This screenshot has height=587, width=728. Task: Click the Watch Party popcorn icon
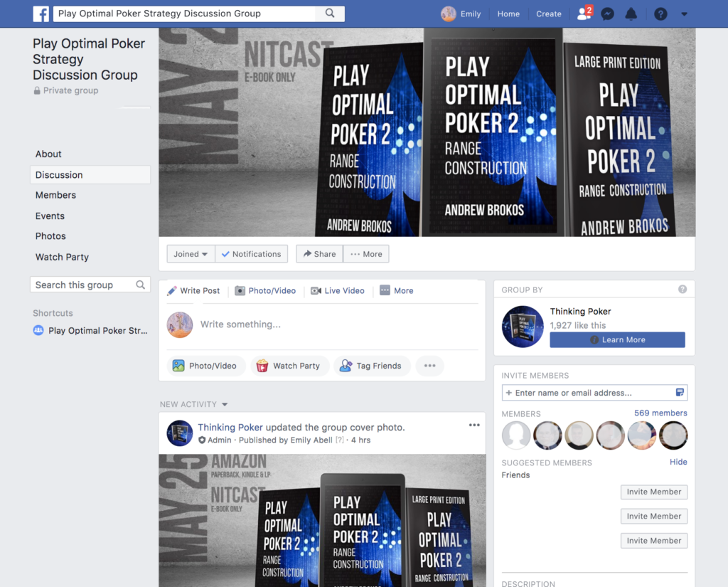click(x=262, y=366)
